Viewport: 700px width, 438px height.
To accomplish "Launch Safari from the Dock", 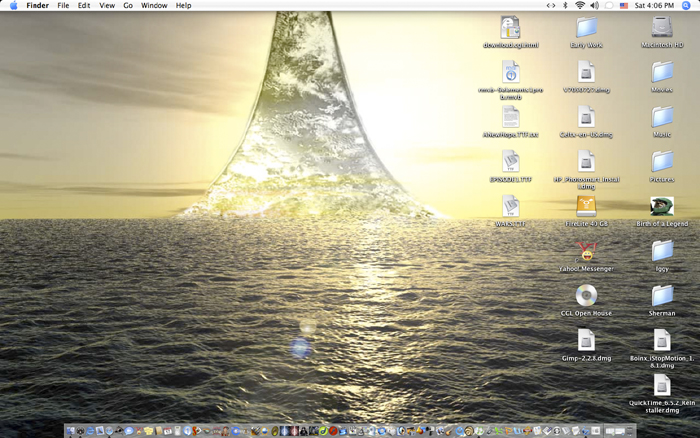I will [109, 431].
